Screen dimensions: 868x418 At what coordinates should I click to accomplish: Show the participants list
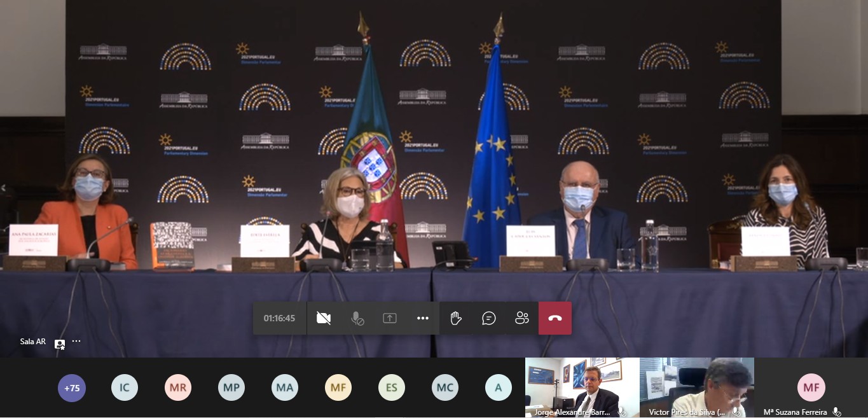[x=522, y=318]
